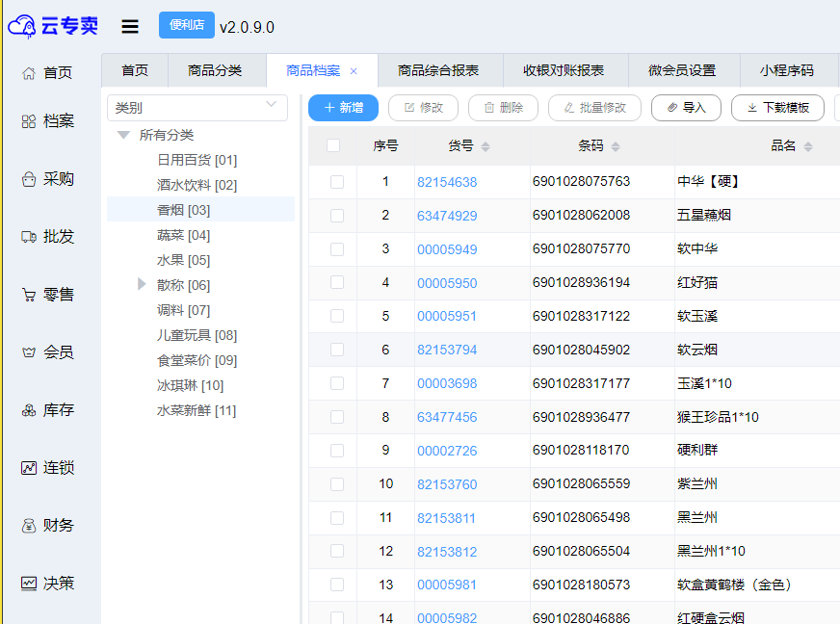Screen dimensions: 840x624
Task: Open the 类别 category dropdown
Action: [x=197, y=108]
